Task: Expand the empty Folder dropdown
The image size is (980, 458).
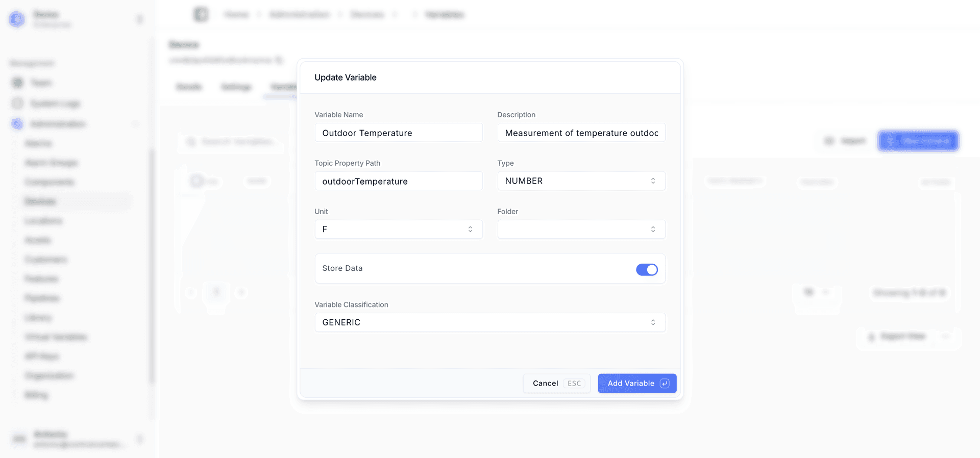Action: (x=581, y=230)
